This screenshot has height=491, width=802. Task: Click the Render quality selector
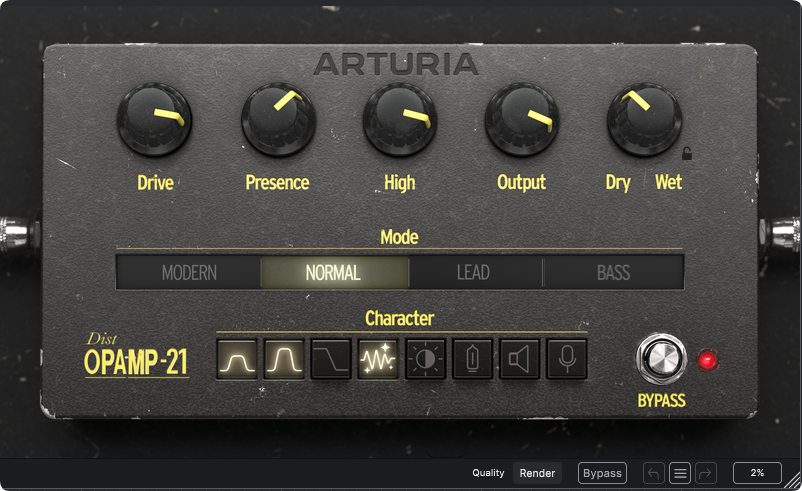tap(537, 473)
